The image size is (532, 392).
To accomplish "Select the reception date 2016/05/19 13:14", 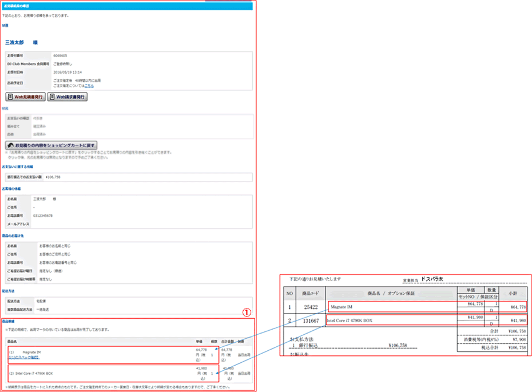I will tap(68, 72).
